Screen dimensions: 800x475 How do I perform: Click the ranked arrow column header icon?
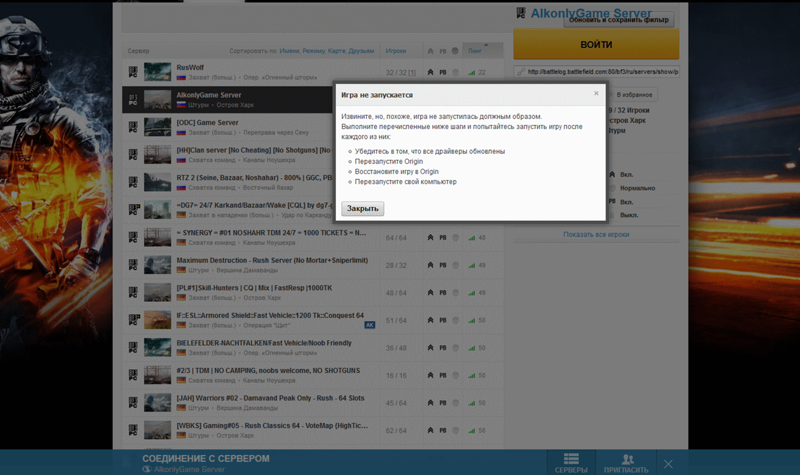coord(430,51)
